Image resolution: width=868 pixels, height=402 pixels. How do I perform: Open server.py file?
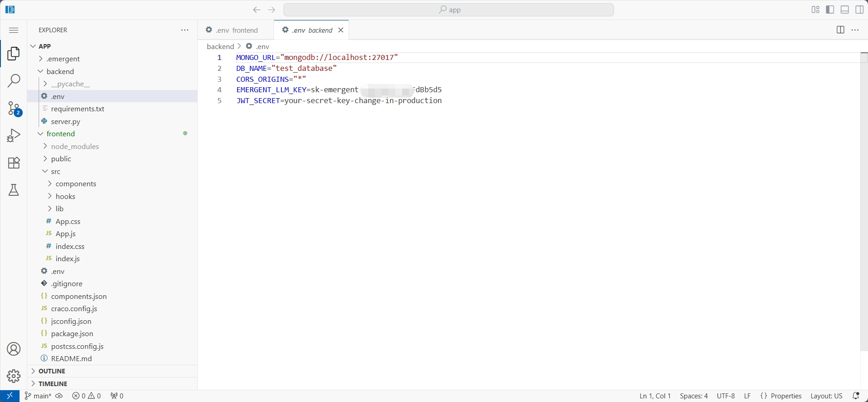pos(112,122)
